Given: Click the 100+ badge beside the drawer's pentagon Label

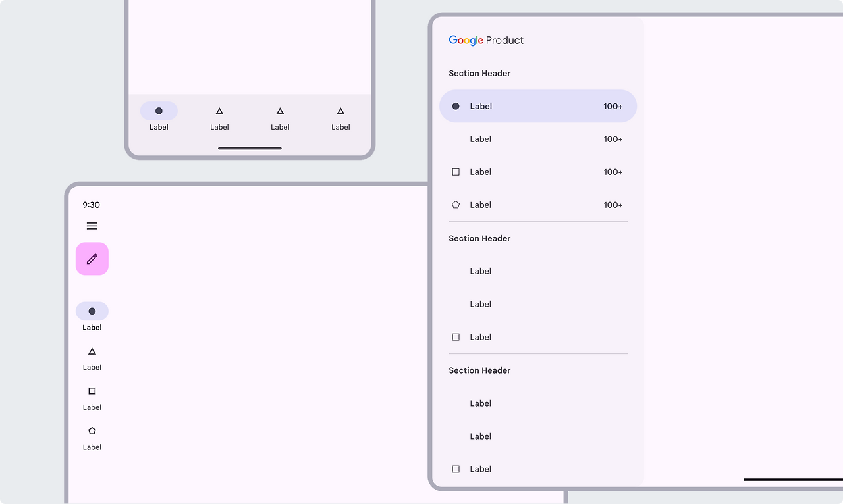Looking at the screenshot, I should 613,205.
